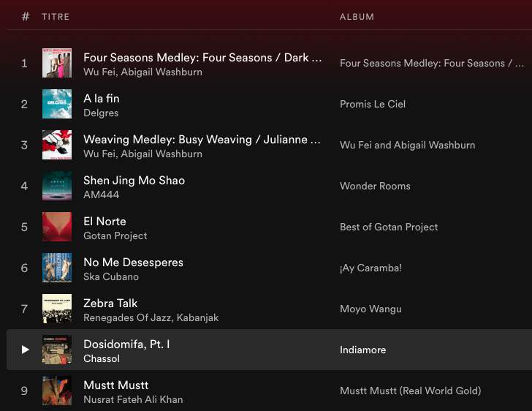Open the album Indiamore
532x411 pixels.
click(x=363, y=350)
